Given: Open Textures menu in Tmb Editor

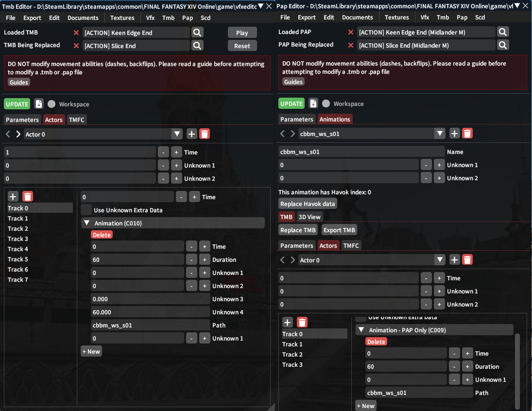Looking at the screenshot, I should (x=122, y=17).
